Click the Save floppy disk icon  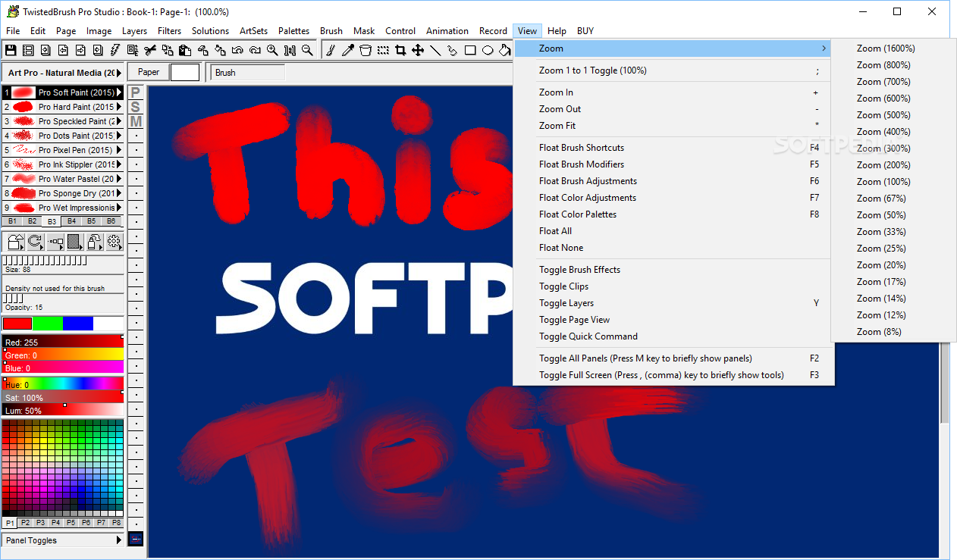pos(11,51)
